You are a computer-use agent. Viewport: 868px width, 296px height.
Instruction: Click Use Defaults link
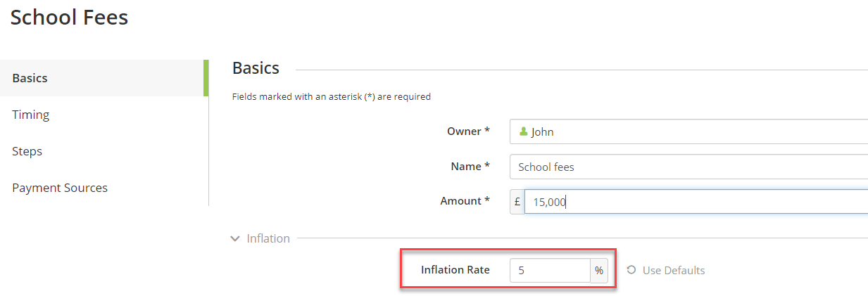(674, 270)
